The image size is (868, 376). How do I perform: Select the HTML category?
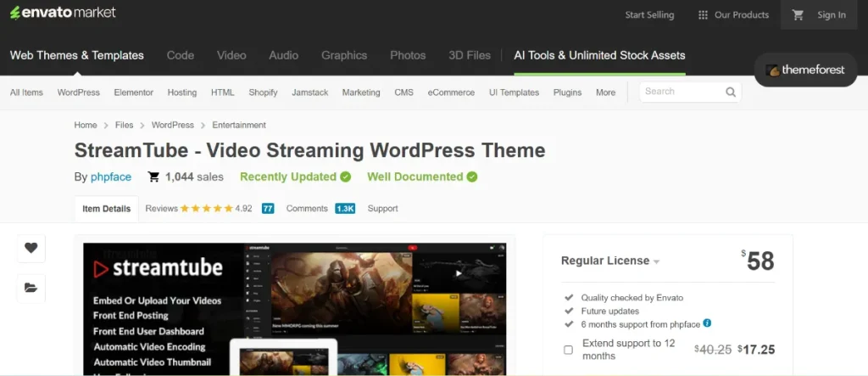tap(223, 93)
